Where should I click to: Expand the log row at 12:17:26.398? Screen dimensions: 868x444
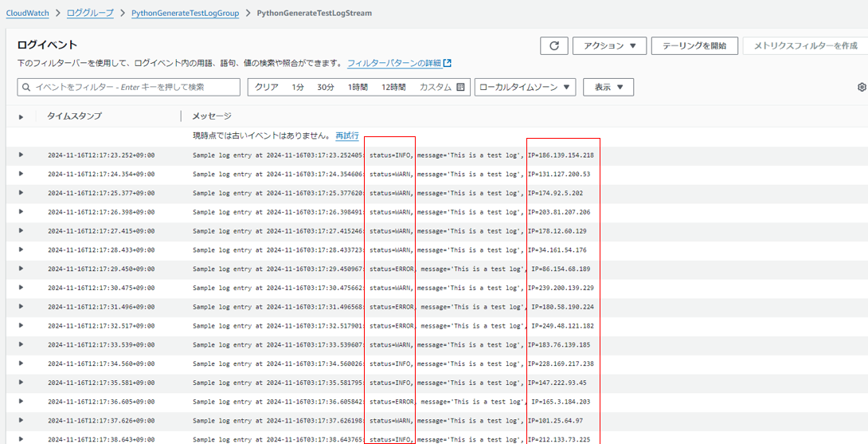(21, 211)
